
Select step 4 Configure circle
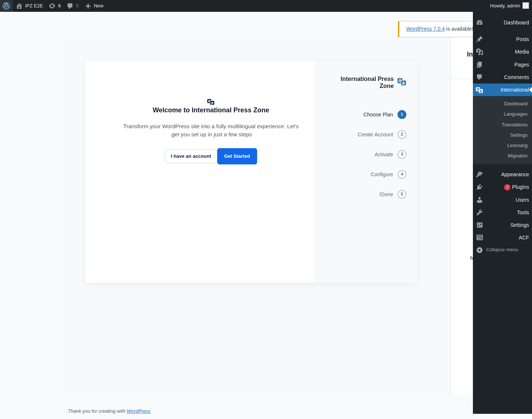click(402, 174)
